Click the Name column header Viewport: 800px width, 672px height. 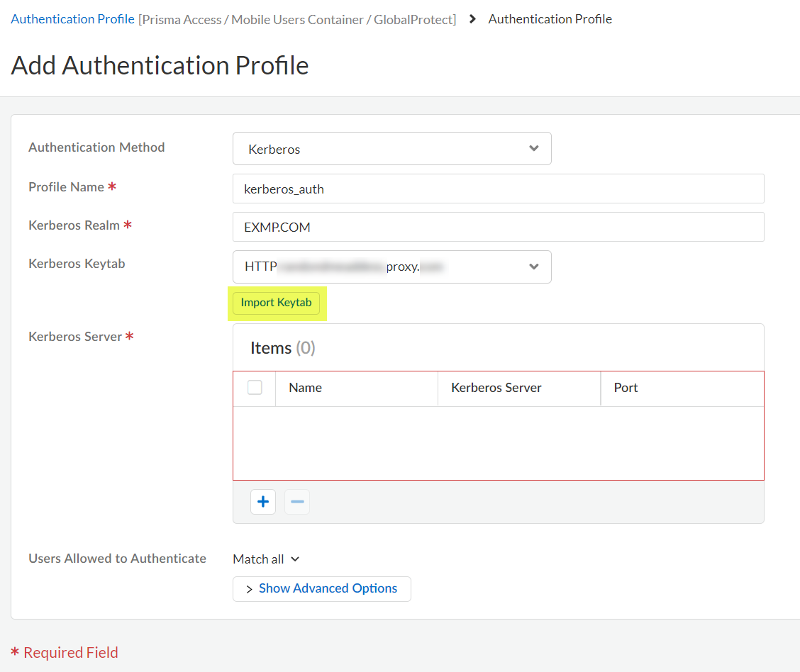point(305,388)
